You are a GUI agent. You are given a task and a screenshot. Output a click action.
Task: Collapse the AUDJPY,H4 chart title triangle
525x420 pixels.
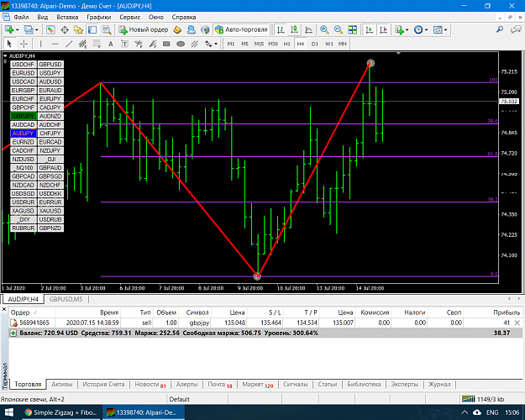[x=5, y=56]
